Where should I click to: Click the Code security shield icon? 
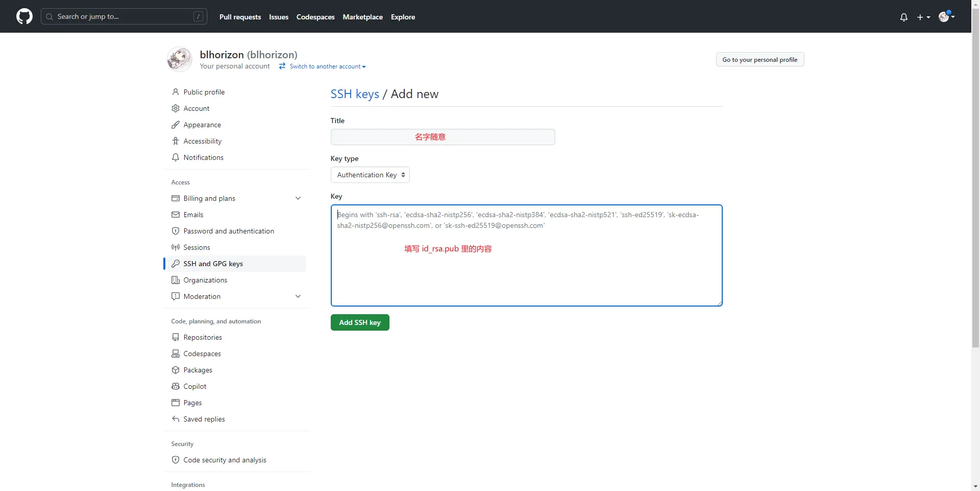[176, 460]
